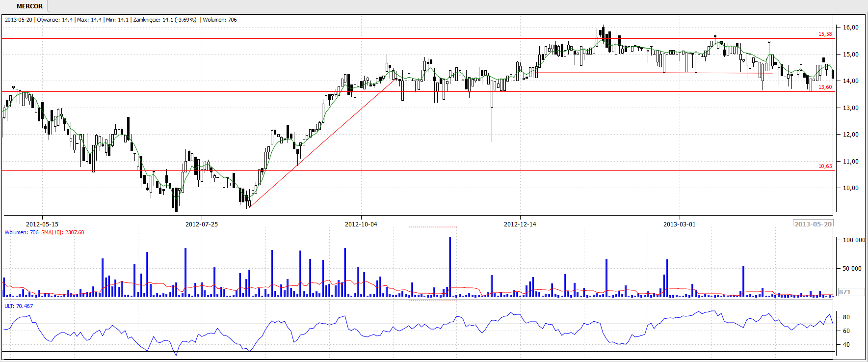Click the 40 oscillator axis label
The width and height of the screenshot is (868, 362).
coord(846,345)
